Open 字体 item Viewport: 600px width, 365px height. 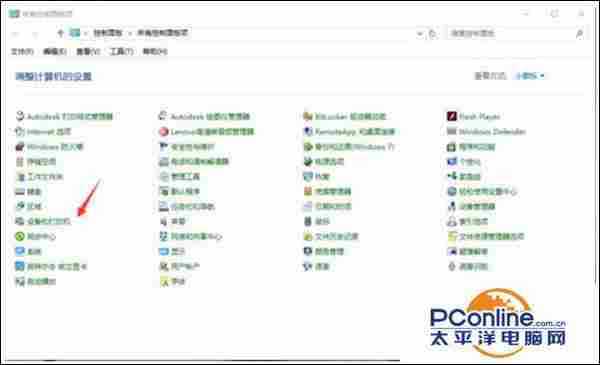[x=172, y=282]
